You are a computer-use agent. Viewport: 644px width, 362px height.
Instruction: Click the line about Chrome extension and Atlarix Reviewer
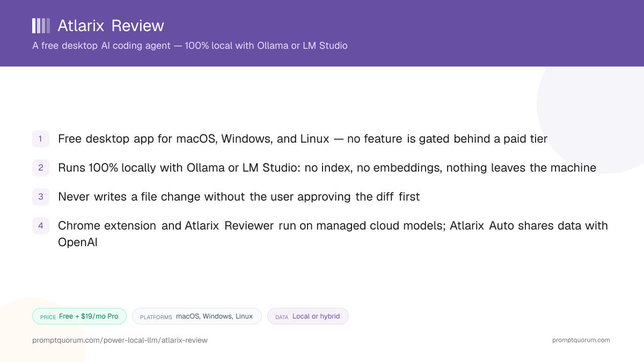333,234
